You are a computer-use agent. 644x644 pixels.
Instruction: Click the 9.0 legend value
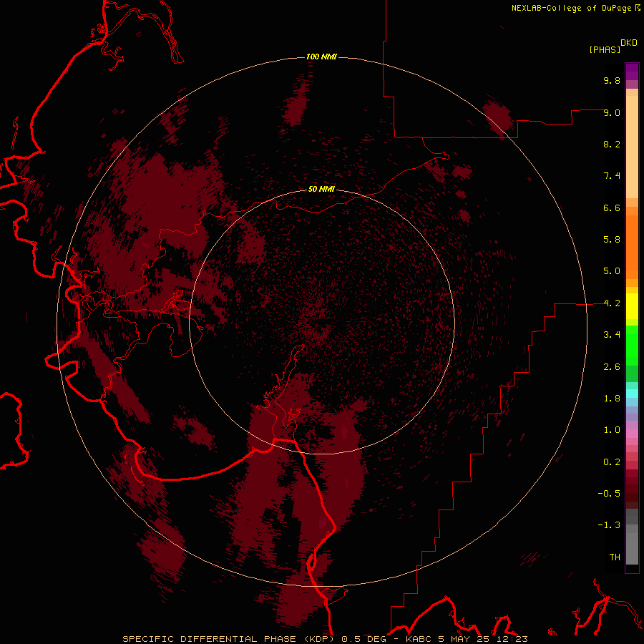coord(612,112)
